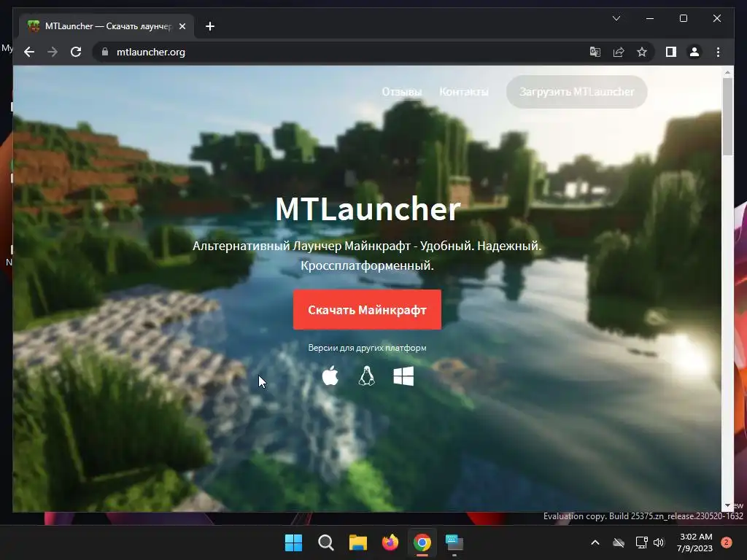The image size is (747, 560).
Task: Download the Linux version via penguin icon
Action: 366,376
